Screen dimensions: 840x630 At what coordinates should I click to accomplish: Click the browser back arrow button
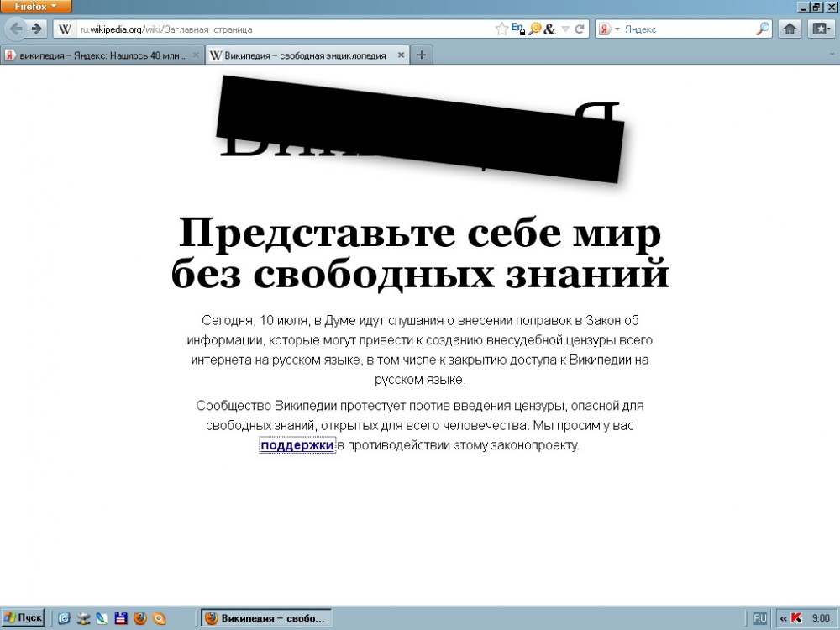pyautogui.click(x=16, y=29)
